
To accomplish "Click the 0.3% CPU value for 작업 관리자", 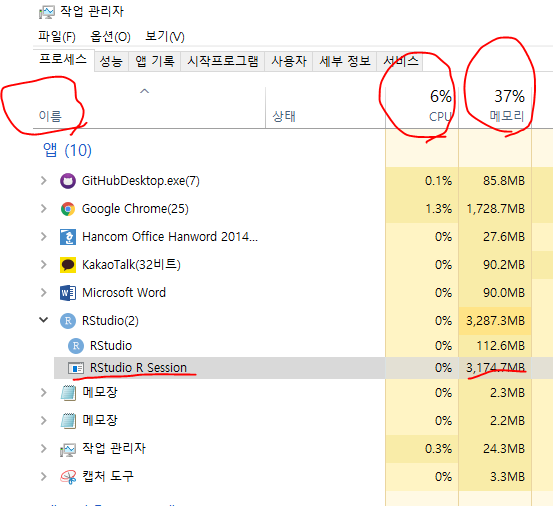I will tap(438, 449).
